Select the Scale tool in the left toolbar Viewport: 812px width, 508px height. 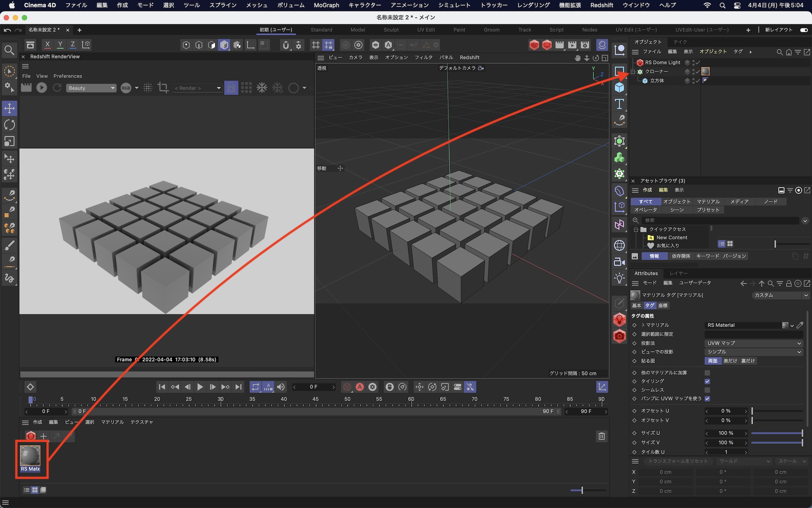tap(9, 141)
